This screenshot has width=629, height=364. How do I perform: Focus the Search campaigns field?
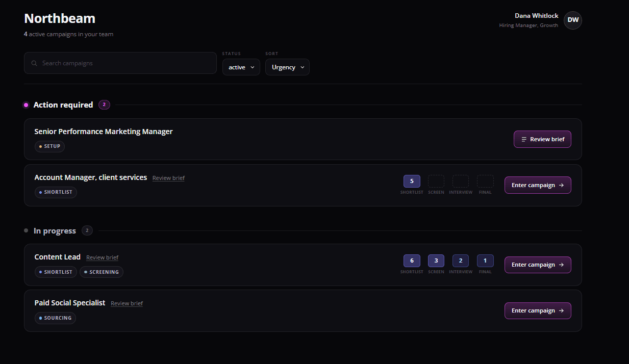(x=120, y=63)
